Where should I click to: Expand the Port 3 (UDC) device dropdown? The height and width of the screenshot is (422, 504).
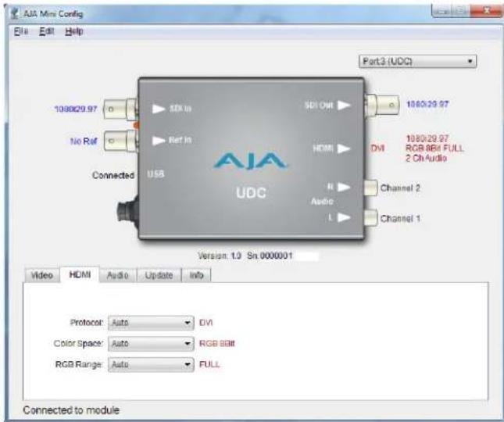(x=417, y=61)
